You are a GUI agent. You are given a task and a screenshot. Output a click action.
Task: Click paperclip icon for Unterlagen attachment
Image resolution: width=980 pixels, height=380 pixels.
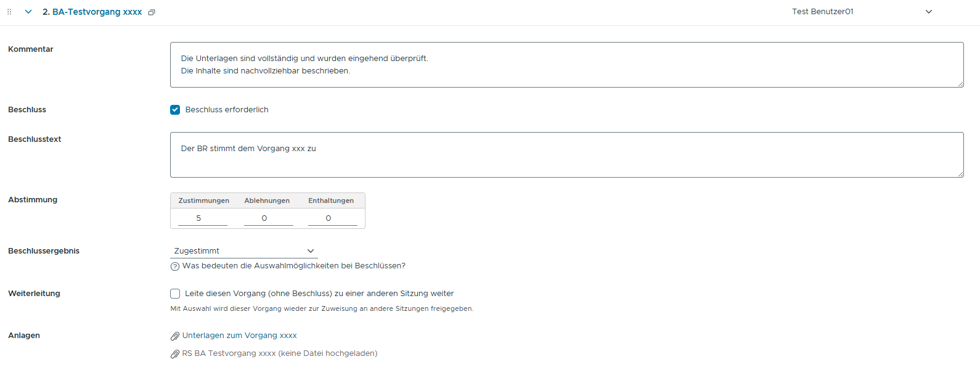coord(175,336)
